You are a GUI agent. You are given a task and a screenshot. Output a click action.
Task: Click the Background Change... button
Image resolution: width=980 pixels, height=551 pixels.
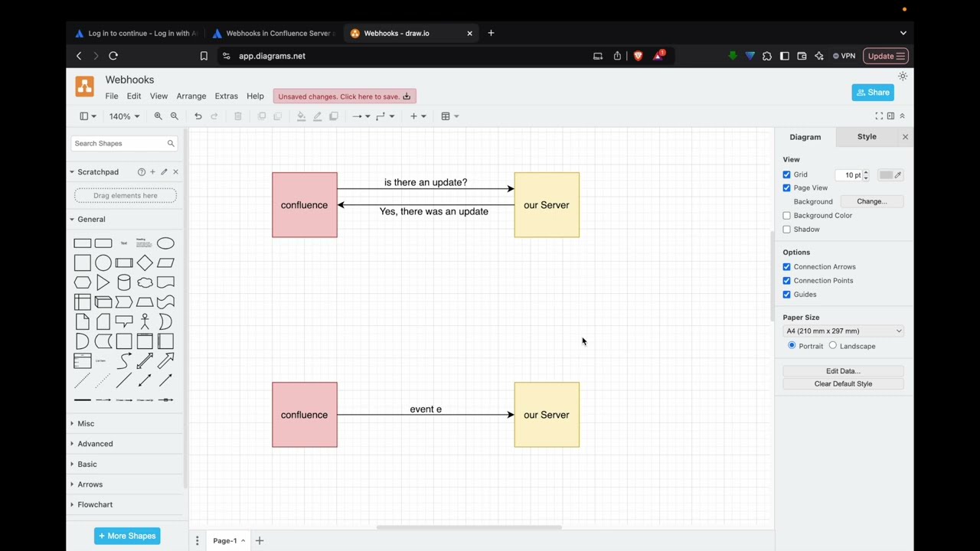871,201
